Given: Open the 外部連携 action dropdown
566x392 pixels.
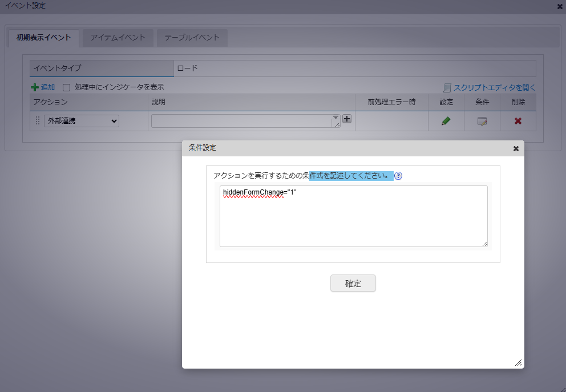Looking at the screenshot, I should click(x=82, y=121).
